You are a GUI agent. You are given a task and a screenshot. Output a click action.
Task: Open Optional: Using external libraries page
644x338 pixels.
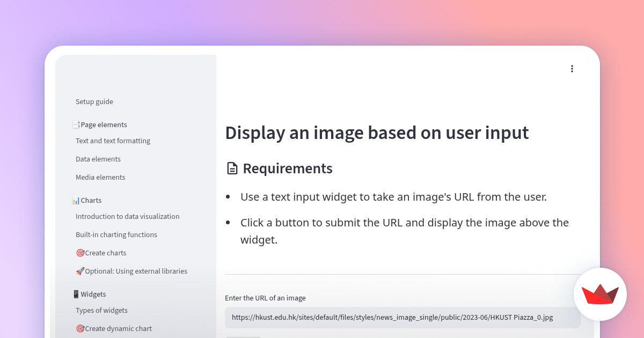[x=131, y=271]
